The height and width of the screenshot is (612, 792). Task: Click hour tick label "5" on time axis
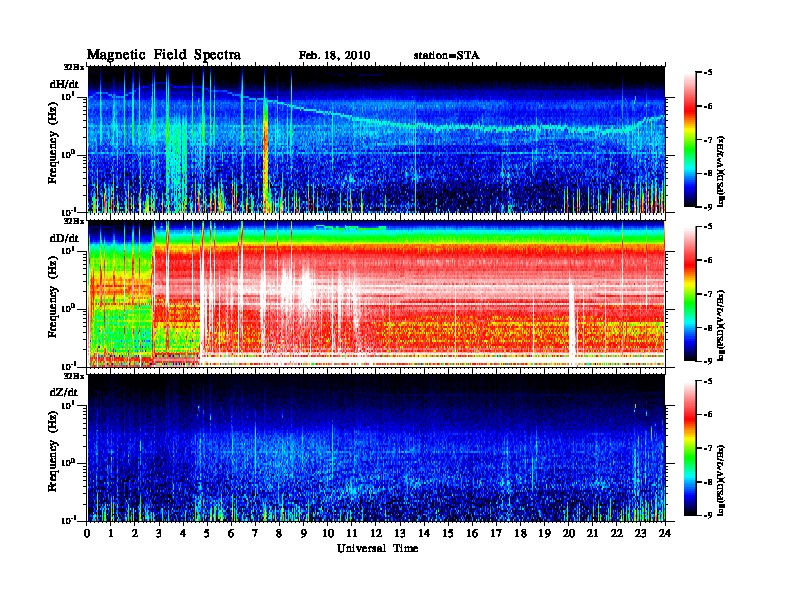pos(207,533)
